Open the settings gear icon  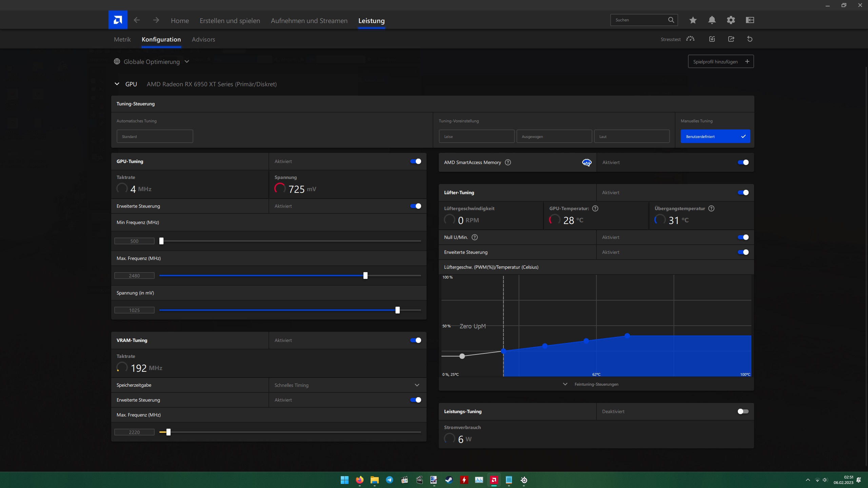tap(731, 20)
